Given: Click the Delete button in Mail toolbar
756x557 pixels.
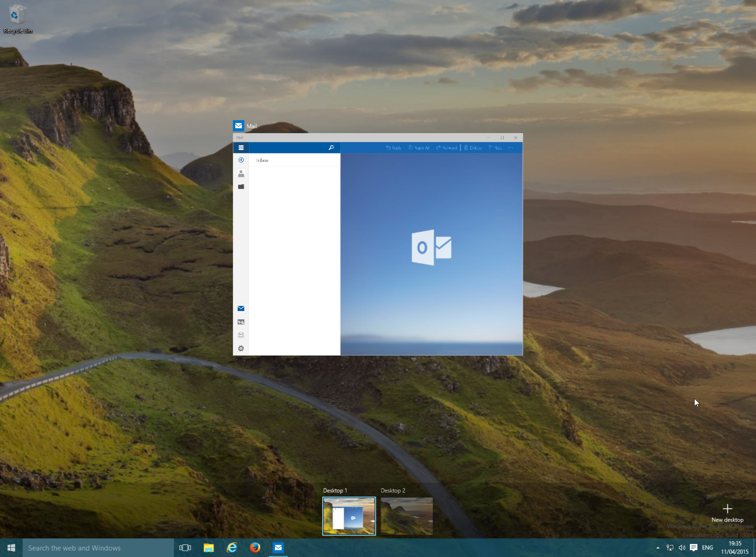Looking at the screenshot, I should click(473, 148).
